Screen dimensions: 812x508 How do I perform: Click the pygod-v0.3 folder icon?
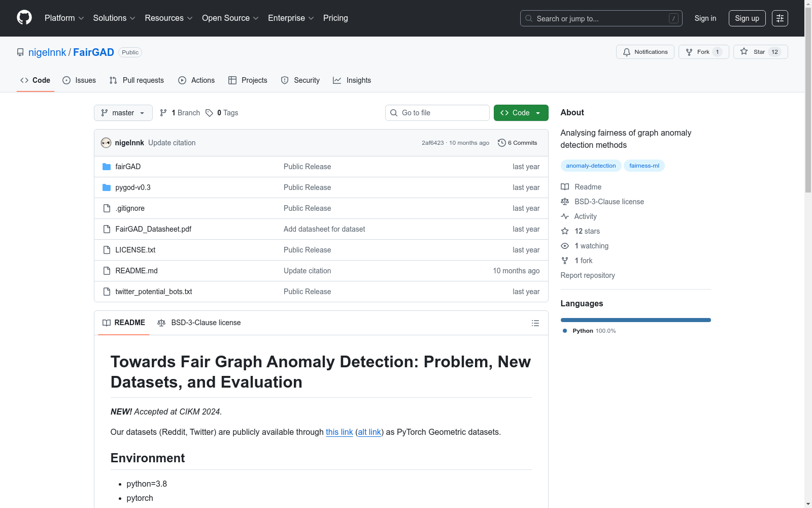107,187
